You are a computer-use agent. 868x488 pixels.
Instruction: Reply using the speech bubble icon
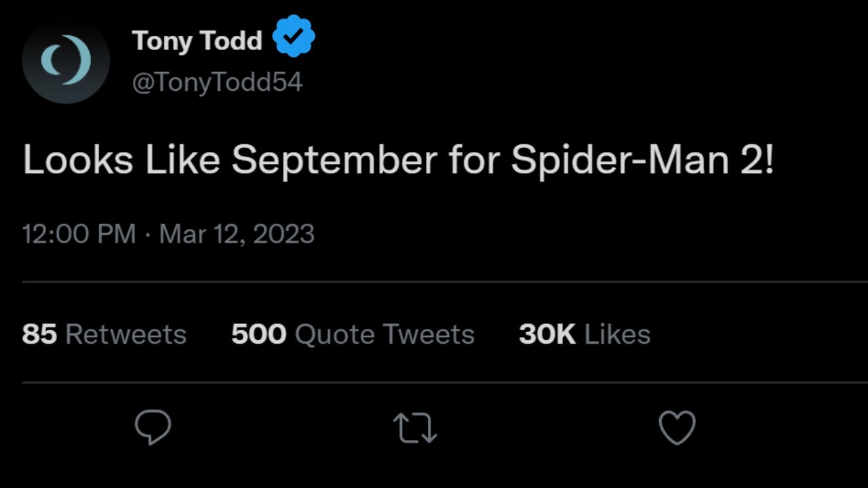click(x=153, y=427)
